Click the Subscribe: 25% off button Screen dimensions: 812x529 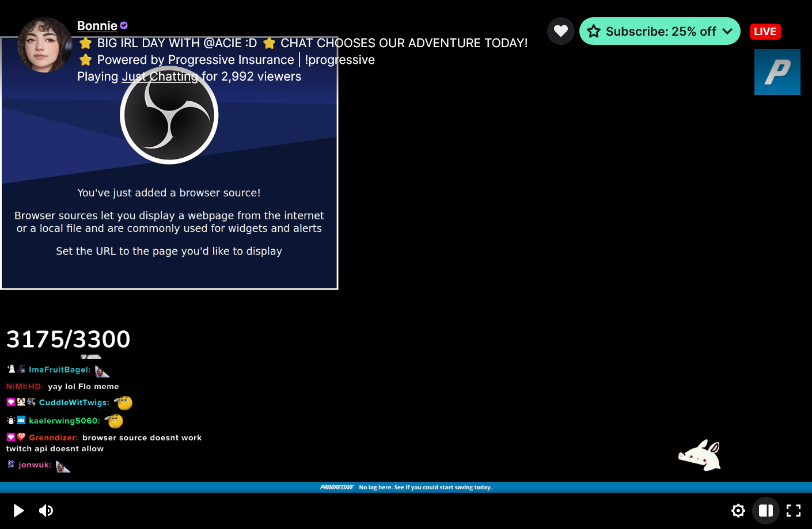660,31
